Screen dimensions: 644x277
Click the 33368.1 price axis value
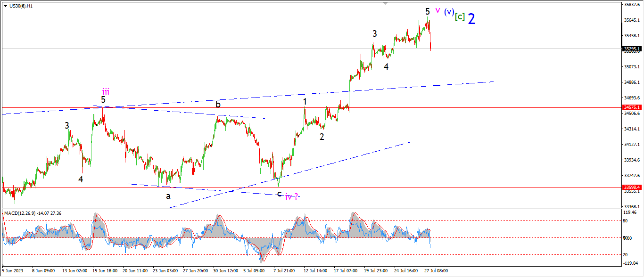(632, 207)
